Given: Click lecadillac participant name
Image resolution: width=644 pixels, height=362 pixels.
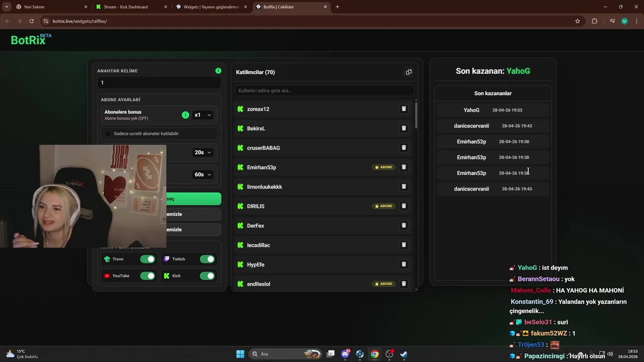Looking at the screenshot, I should pyautogui.click(x=259, y=245).
